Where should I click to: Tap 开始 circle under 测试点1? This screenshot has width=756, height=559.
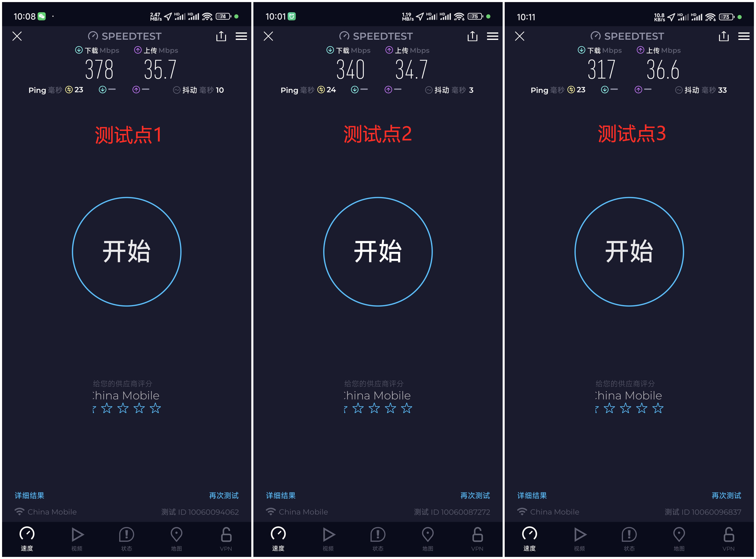point(127,252)
